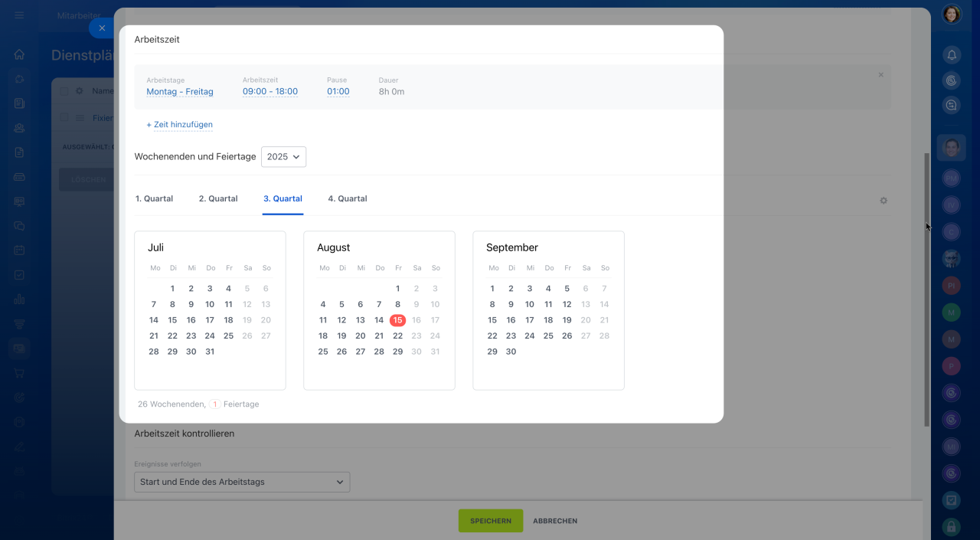This screenshot has height=540, width=980.
Task: Click the notifications bell icon
Action: pos(952,55)
